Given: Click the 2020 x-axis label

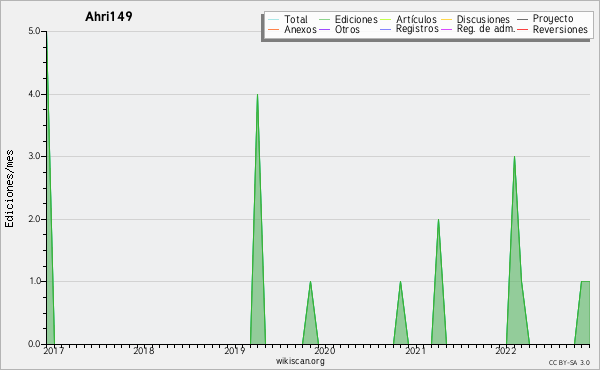Looking at the screenshot, I should click(324, 350).
